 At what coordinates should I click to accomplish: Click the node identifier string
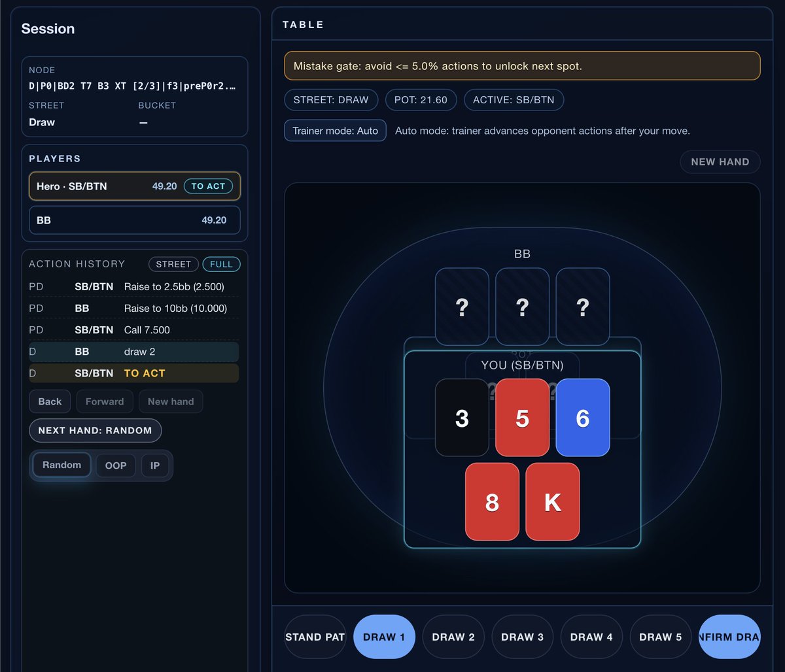pos(132,86)
